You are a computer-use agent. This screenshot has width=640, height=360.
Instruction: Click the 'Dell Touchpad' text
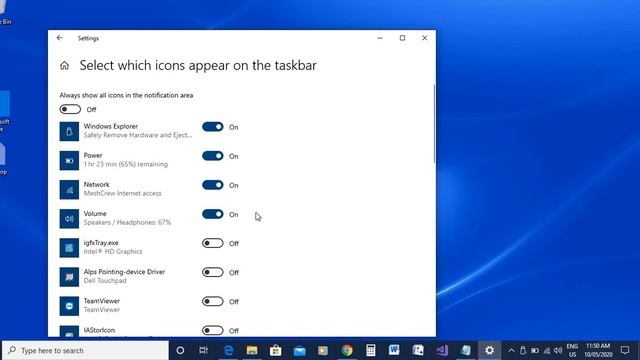tap(105, 281)
